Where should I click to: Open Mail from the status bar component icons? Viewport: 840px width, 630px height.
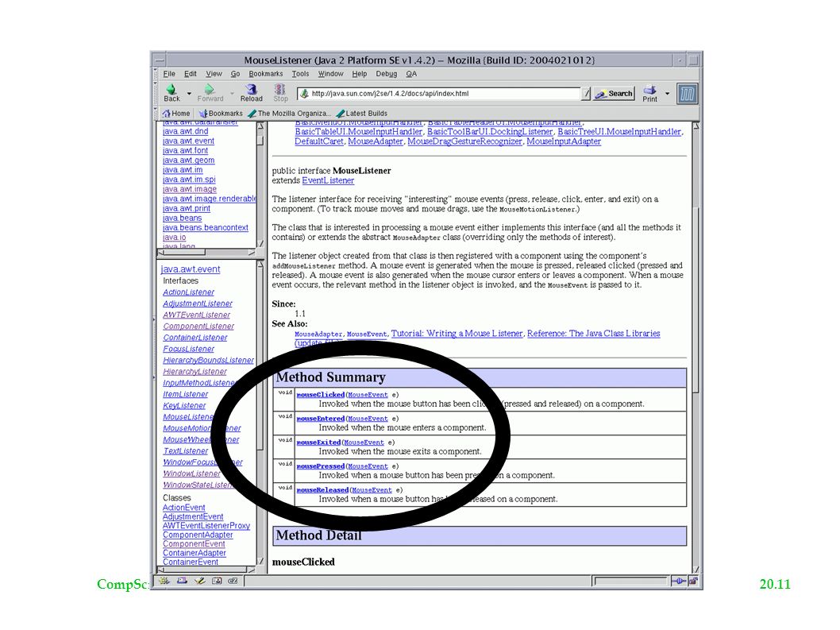(182, 581)
